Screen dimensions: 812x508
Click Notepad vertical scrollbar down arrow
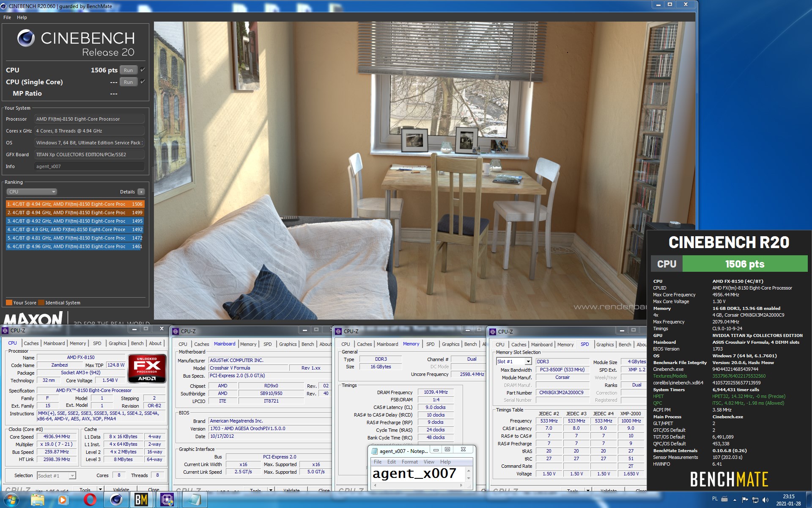[469, 478]
